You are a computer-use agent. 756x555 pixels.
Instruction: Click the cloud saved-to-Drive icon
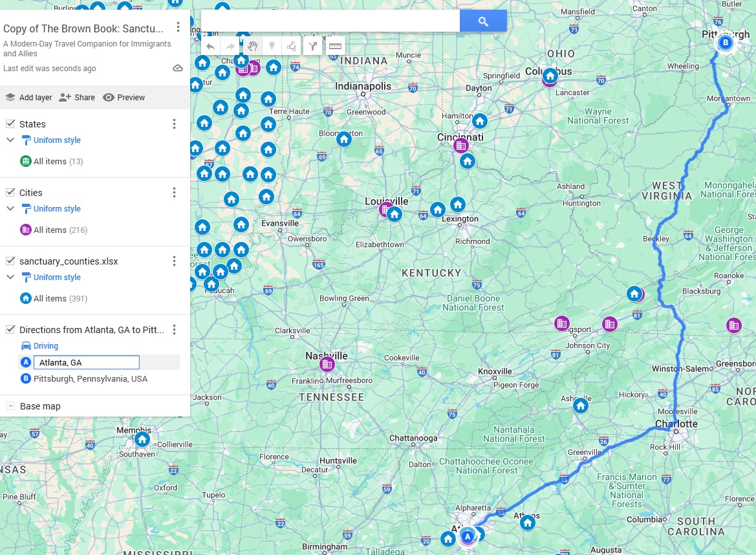point(178,69)
